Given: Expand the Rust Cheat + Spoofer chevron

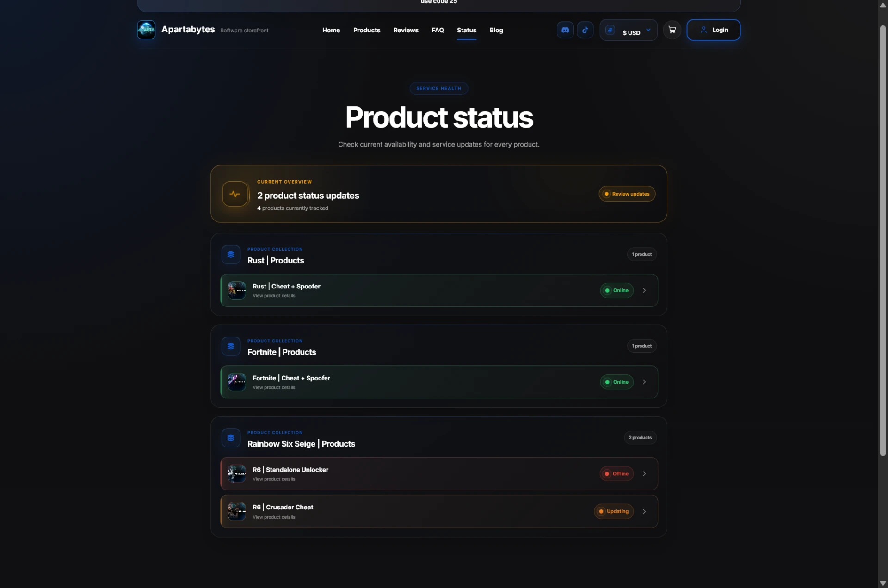Looking at the screenshot, I should [644, 290].
